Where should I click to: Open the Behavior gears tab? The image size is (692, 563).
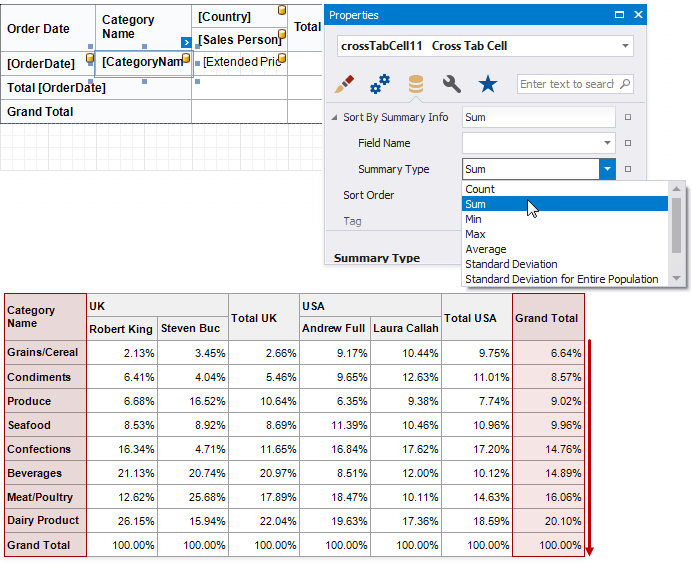(x=380, y=85)
